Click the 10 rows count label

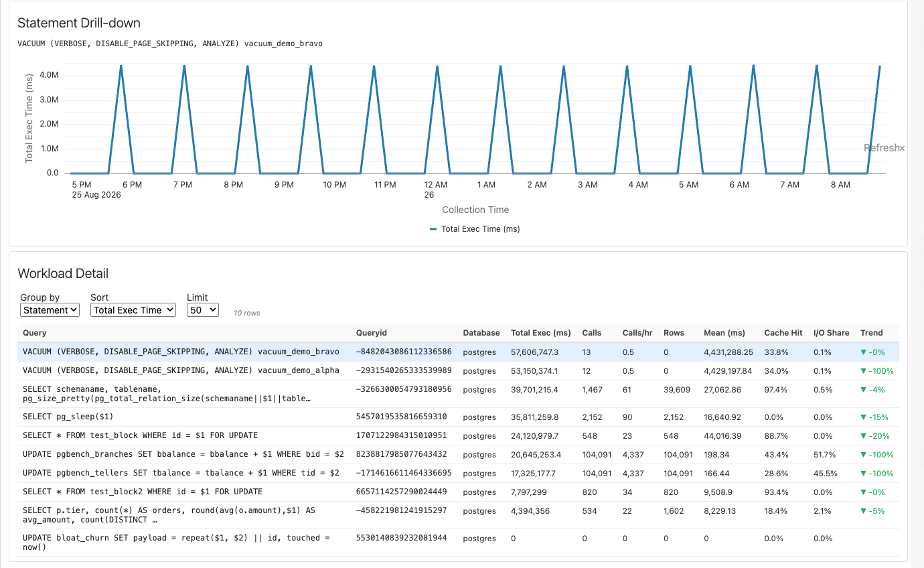247,313
